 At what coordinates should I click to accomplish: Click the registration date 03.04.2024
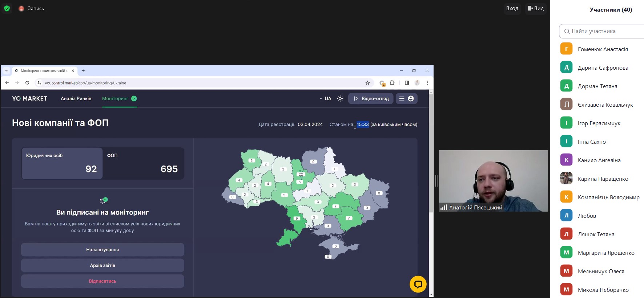point(310,124)
